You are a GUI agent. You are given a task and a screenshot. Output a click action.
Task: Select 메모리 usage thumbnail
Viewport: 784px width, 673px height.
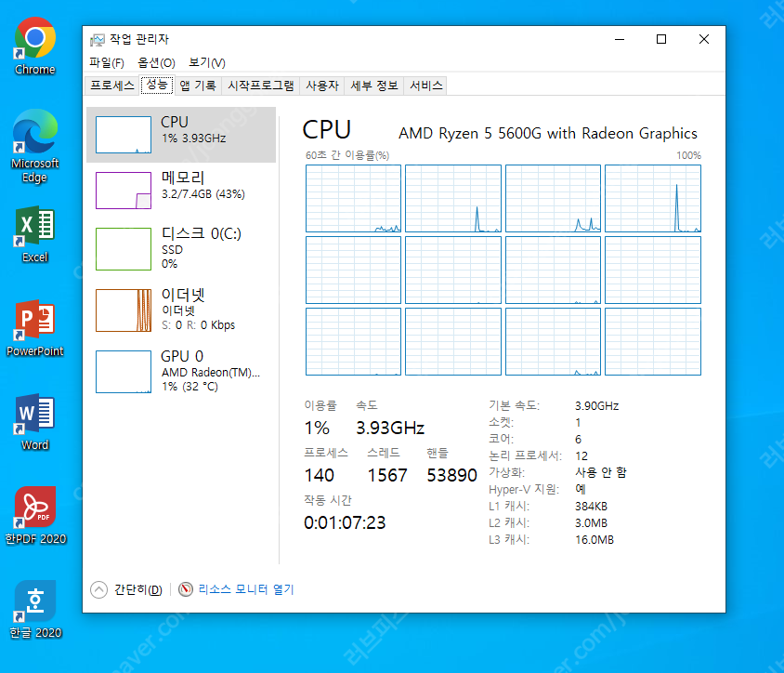(x=124, y=191)
